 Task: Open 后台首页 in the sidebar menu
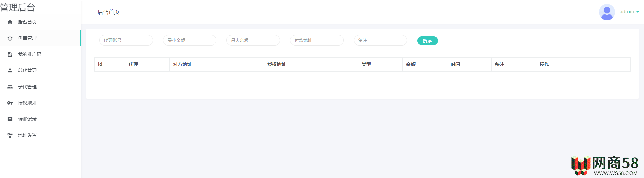tap(40, 22)
